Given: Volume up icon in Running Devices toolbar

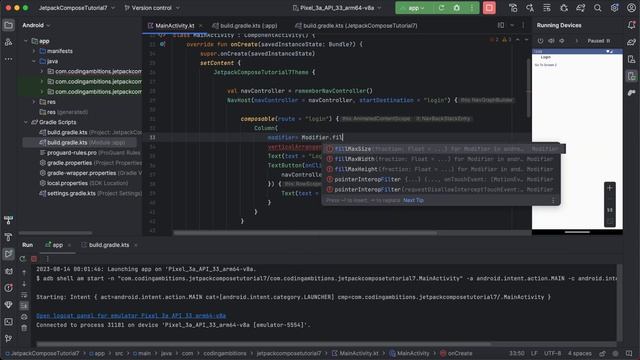Looking at the screenshot, I should (551, 41).
